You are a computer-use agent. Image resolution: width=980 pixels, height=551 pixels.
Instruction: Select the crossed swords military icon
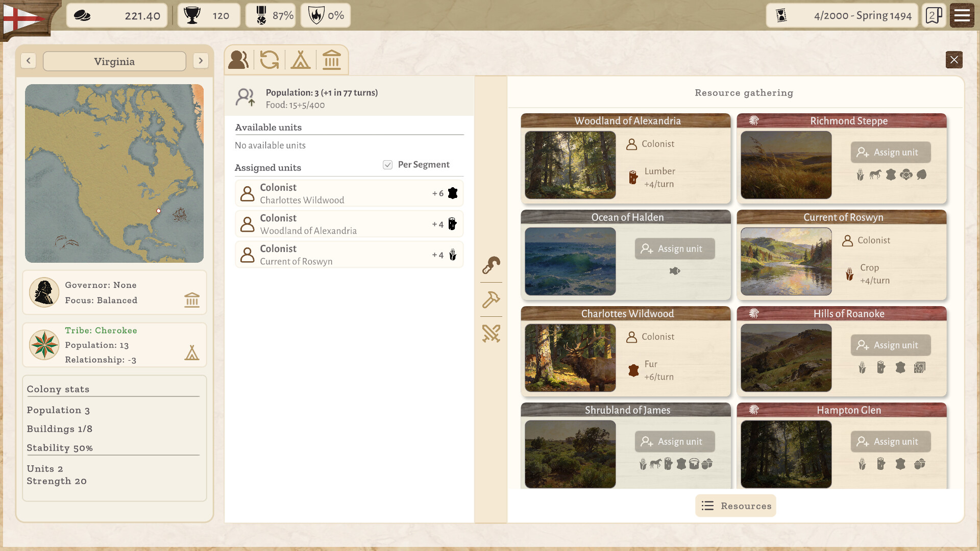(x=491, y=334)
